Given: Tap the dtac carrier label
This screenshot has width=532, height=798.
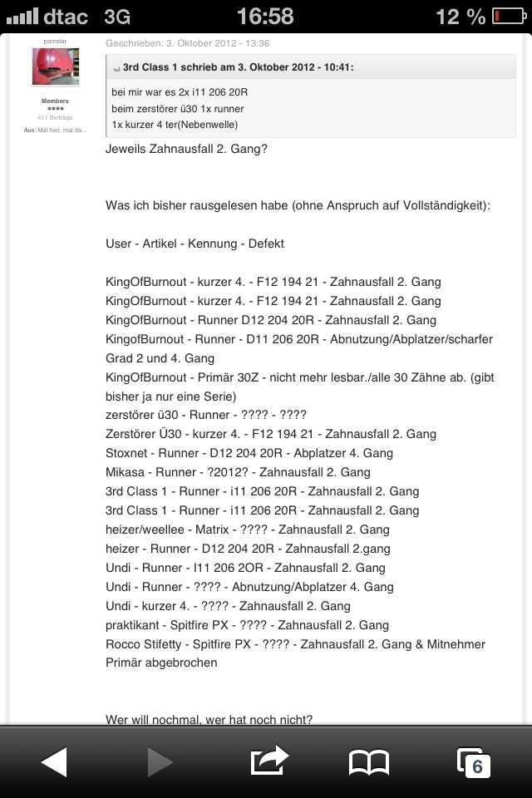Looking at the screenshot, I should tap(67, 16).
